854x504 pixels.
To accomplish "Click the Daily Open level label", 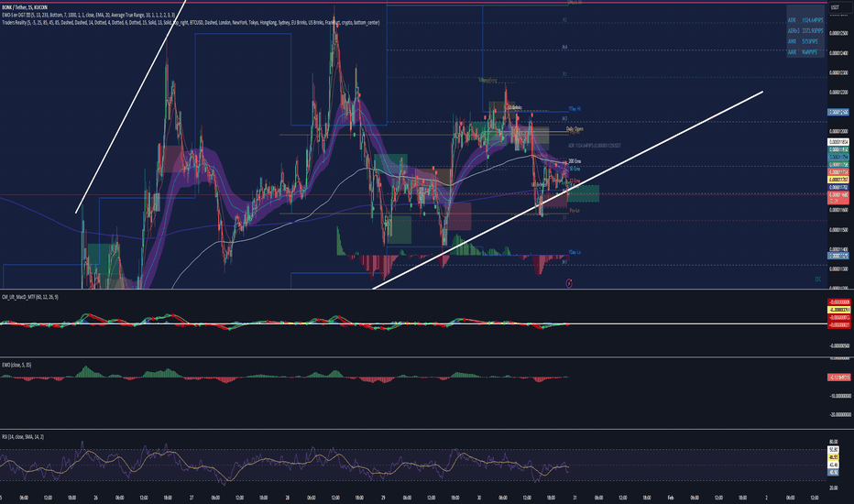I will [575, 129].
